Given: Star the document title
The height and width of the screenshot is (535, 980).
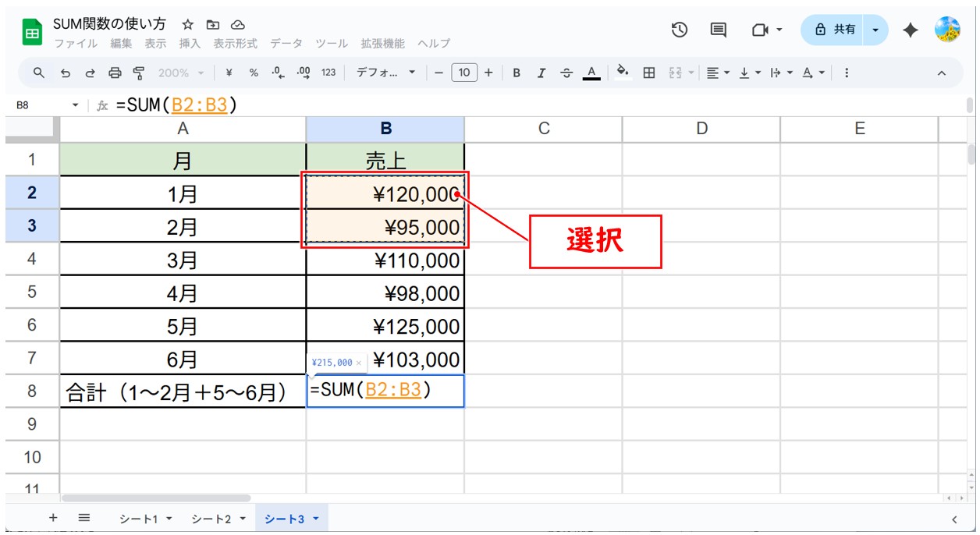Looking at the screenshot, I should coord(188,25).
